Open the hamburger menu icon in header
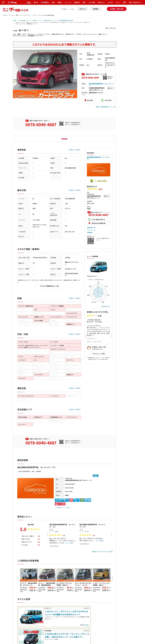 [x=3, y=2]
